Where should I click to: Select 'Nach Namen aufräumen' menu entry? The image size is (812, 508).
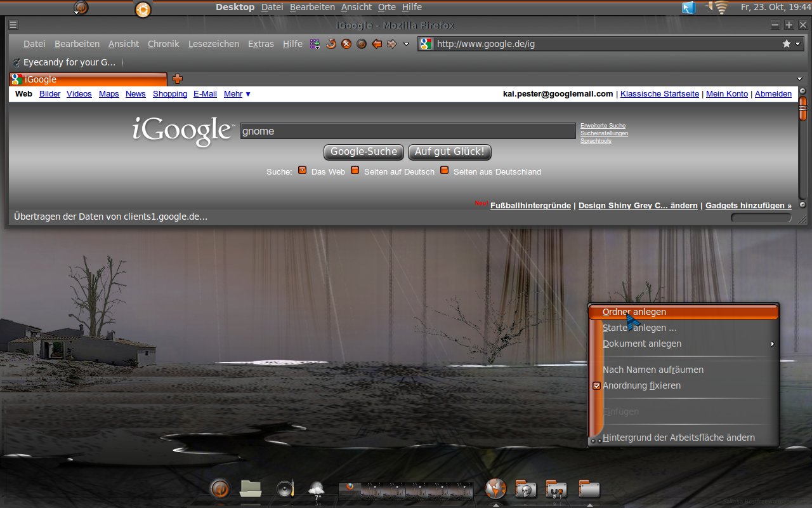point(683,370)
